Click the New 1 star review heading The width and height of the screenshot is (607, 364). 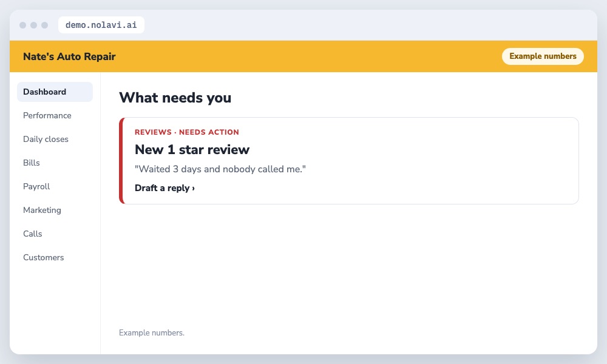[192, 149]
